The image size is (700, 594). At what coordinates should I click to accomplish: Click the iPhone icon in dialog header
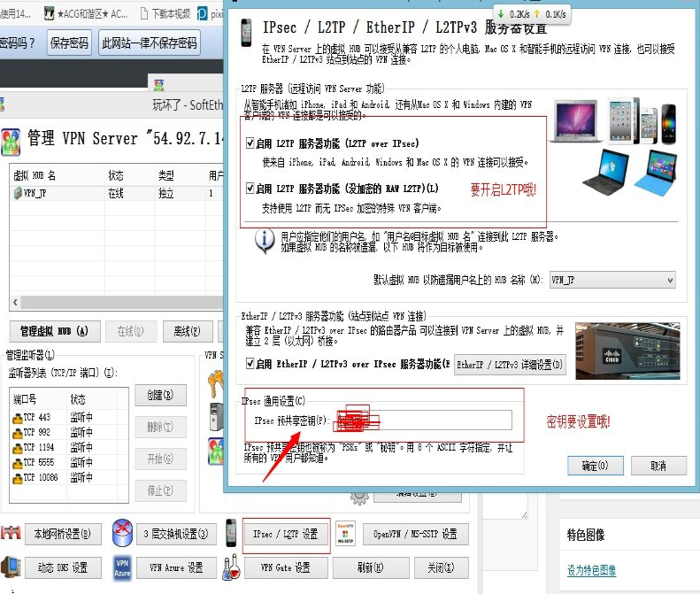coord(245,33)
